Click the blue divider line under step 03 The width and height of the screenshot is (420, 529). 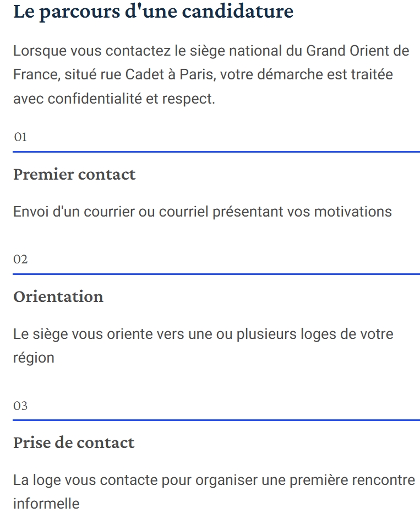216,420
